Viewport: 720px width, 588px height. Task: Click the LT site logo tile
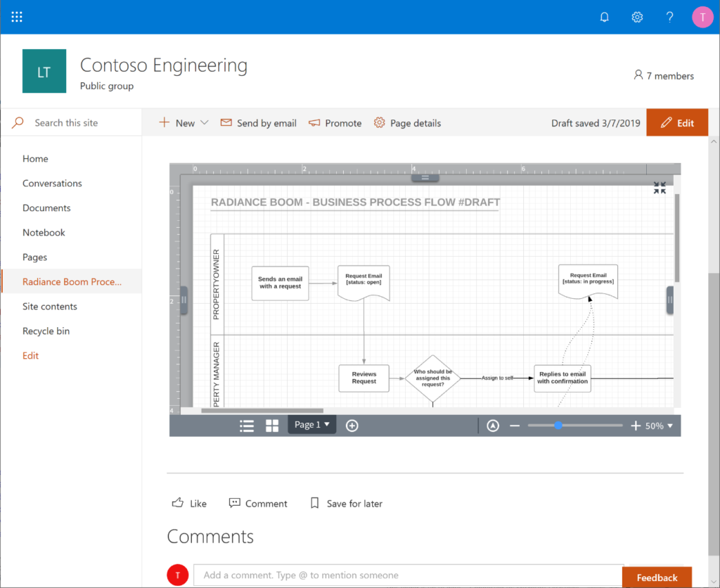44,71
